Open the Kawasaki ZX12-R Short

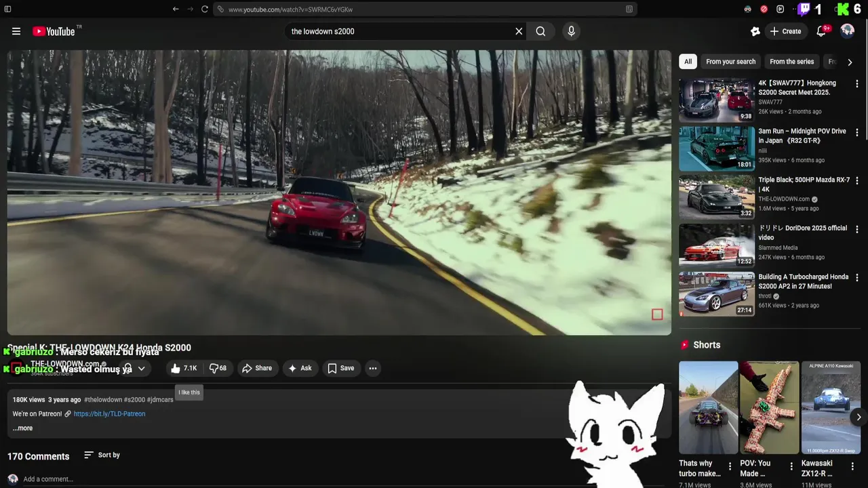(831, 407)
